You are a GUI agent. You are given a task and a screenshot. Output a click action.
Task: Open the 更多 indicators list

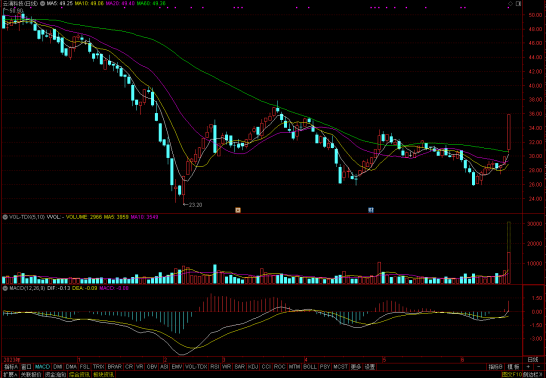tap(356, 367)
